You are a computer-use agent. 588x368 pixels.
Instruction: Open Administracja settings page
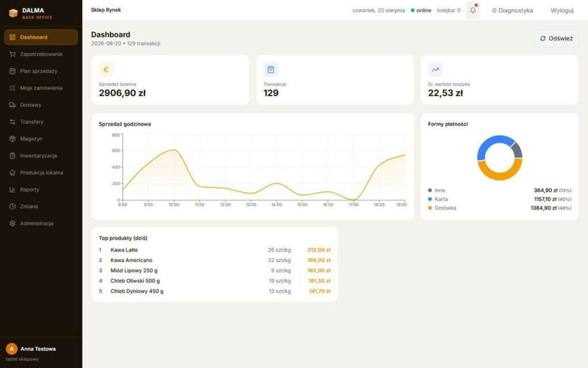(41, 224)
